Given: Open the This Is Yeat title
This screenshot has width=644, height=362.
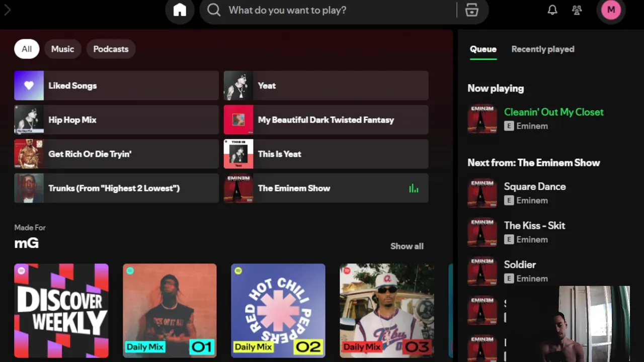Looking at the screenshot, I should point(280,154).
